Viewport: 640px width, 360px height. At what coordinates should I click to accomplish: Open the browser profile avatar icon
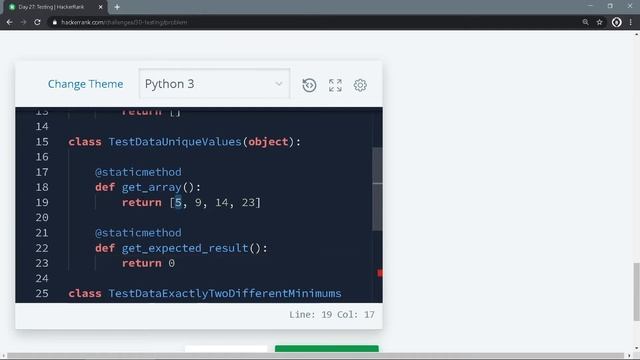click(616, 22)
